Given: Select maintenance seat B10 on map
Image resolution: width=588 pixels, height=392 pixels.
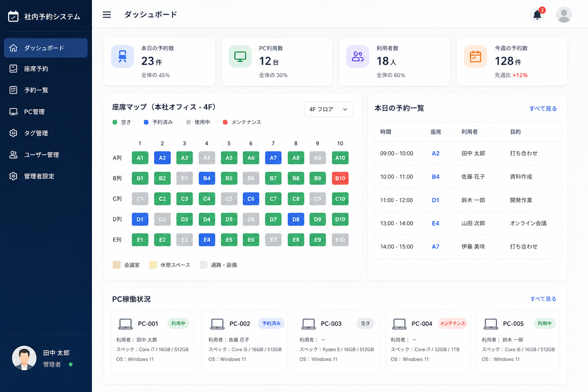Looking at the screenshot, I should coord(340,178).
